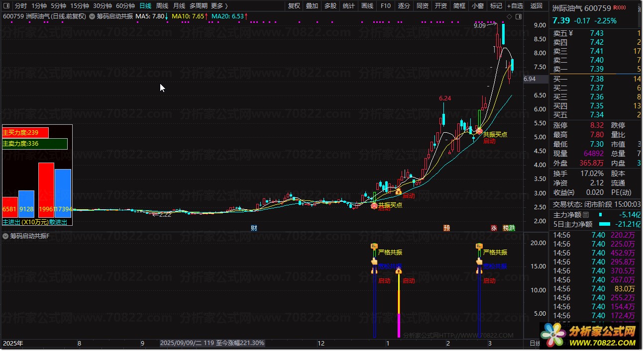The image size is (644, 351).
Task: Switch to the 30分钟 period tab
Action: pyautogui.click(x=103, y=6)
